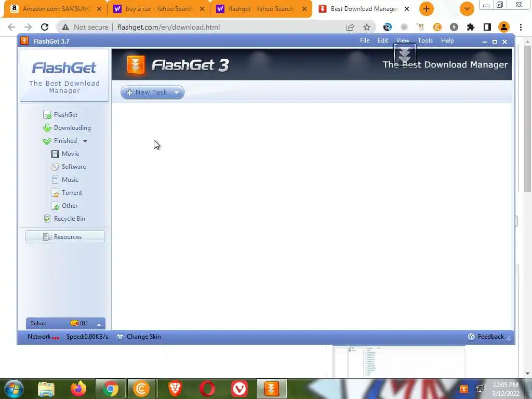532x399 pixels.
Task: Click the Feedback question mark icon
Action: tap(471, 337)
